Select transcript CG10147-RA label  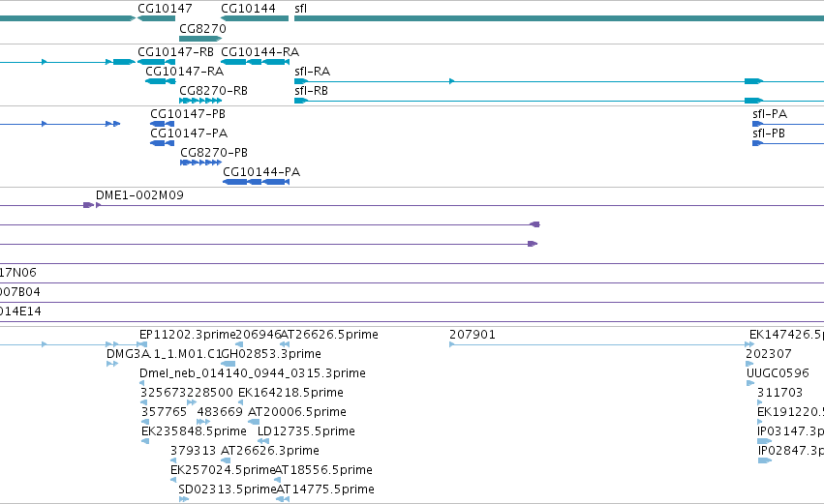(x=184, y=72)
